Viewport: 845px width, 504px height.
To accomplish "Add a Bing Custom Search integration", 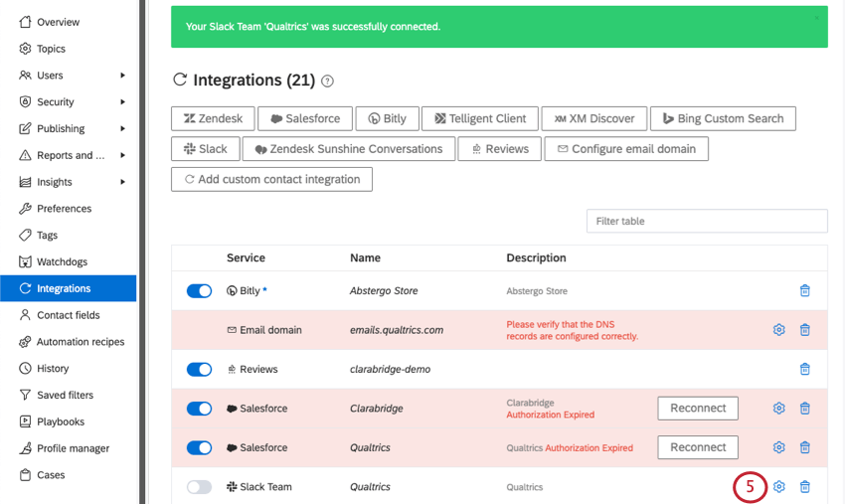I will pos(723,118).
